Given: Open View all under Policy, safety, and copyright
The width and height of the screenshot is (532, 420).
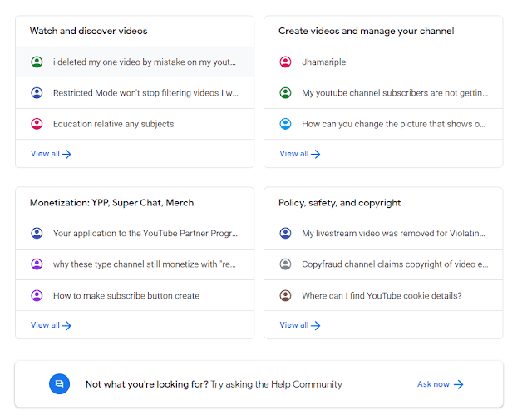Looking at the screenshot, I should (299, 325).
